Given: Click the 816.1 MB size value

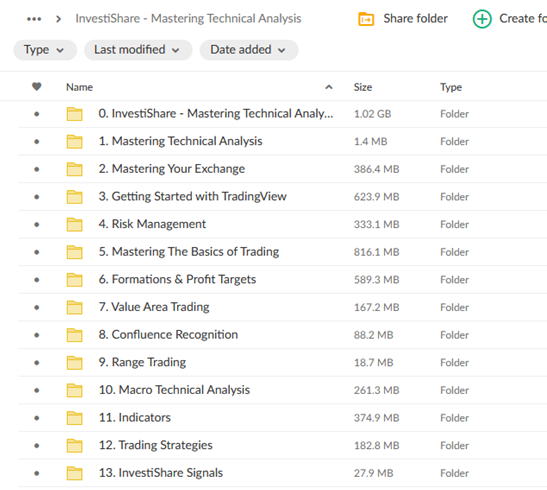Looking at the screenshot, I should (376, 252).
